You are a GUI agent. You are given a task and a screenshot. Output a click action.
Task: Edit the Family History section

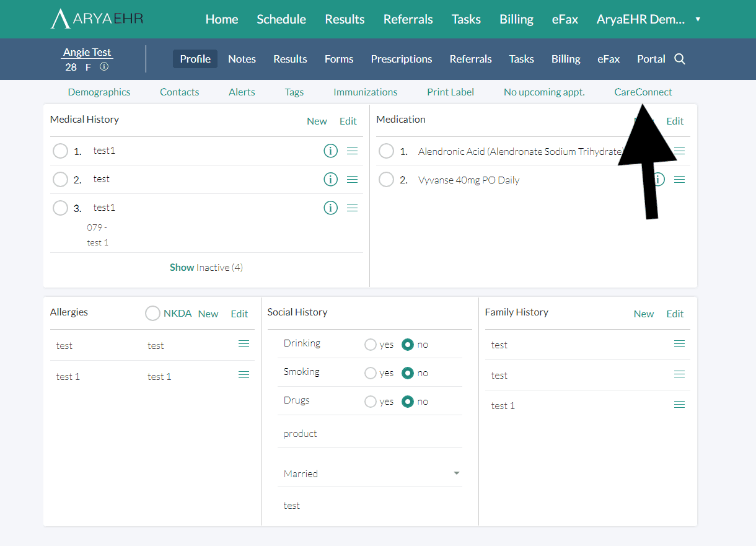coord(675,314)
